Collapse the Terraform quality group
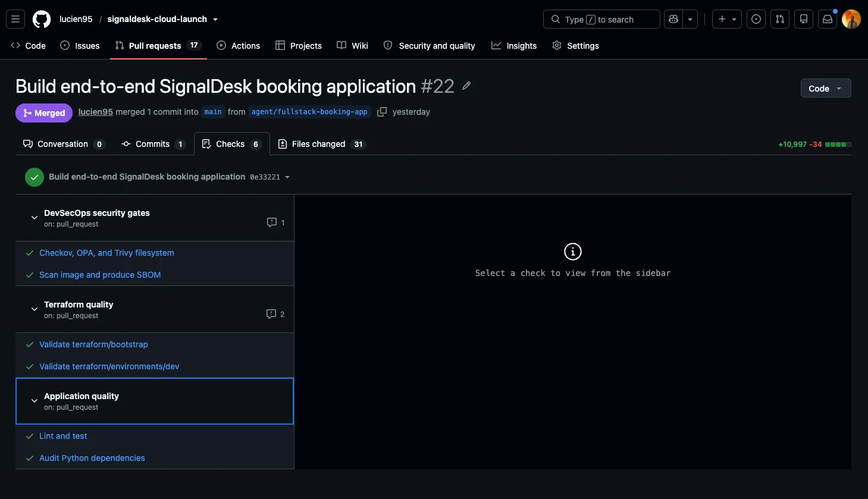Viewport: 868px width, 499px height. point(35,309)
